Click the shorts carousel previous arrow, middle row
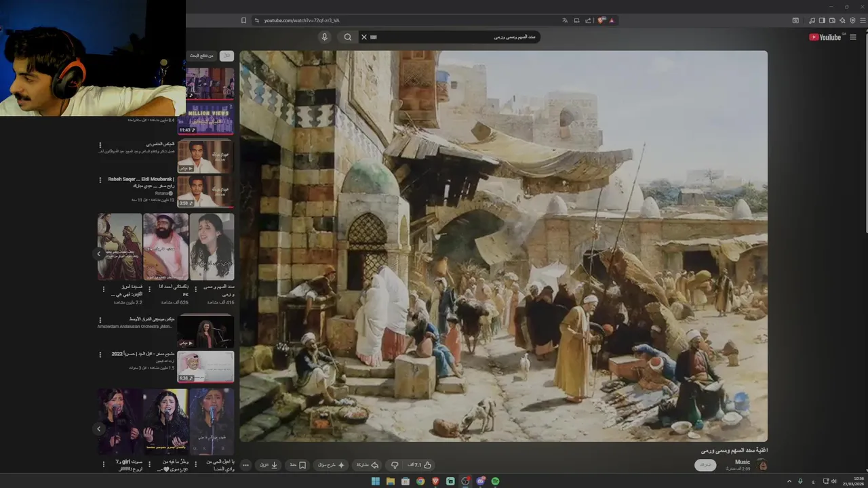 click(99, 253)
